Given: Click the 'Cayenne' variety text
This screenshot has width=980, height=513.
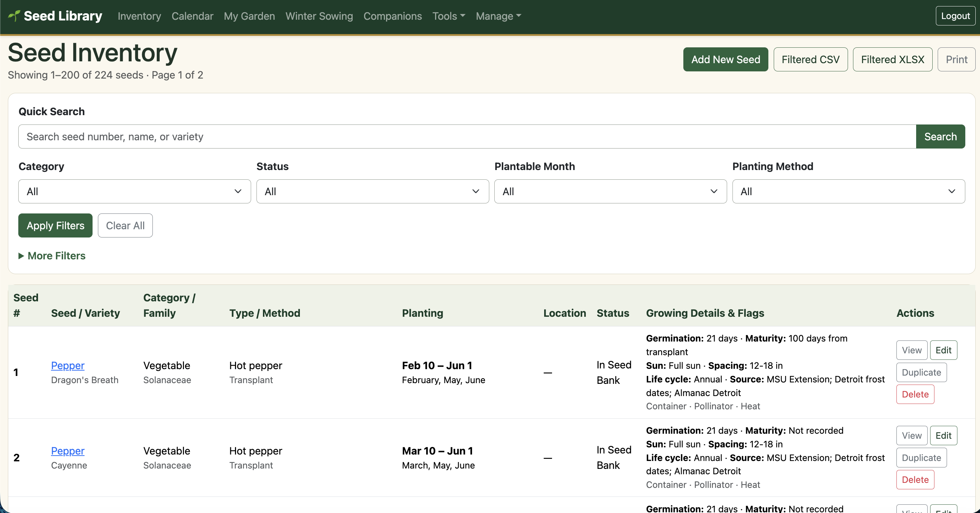Looking at the screenshot, I should click(69, 465).
